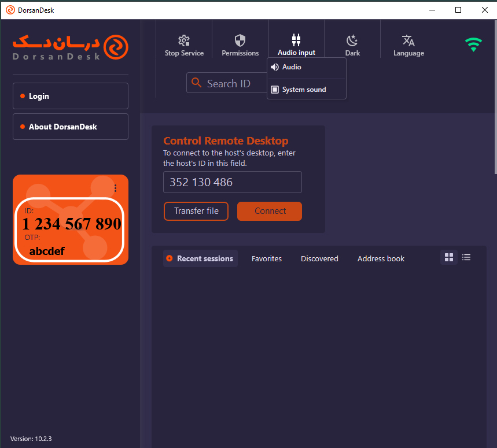Click the Search ID field

coord(227,83)
